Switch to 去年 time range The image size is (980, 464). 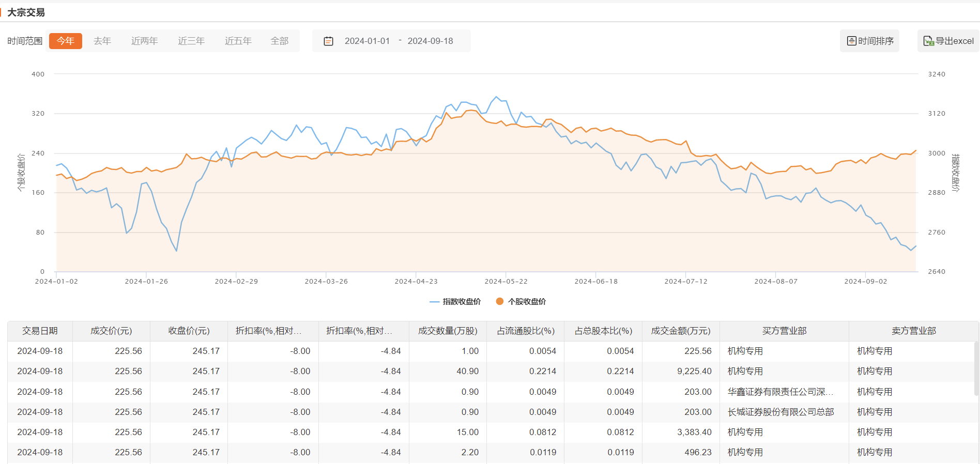102,41
